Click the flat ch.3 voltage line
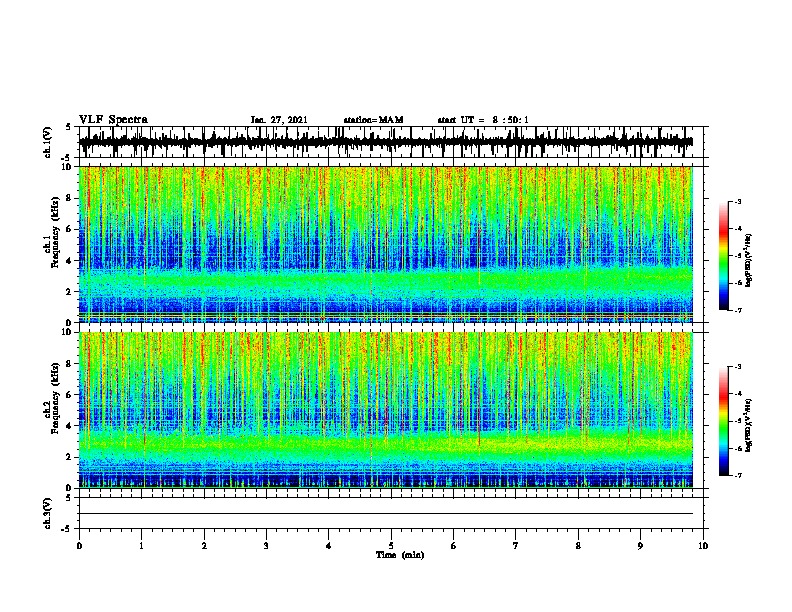Image resolution: width=792 pixels, height=612 pixels. click(386, 514)
